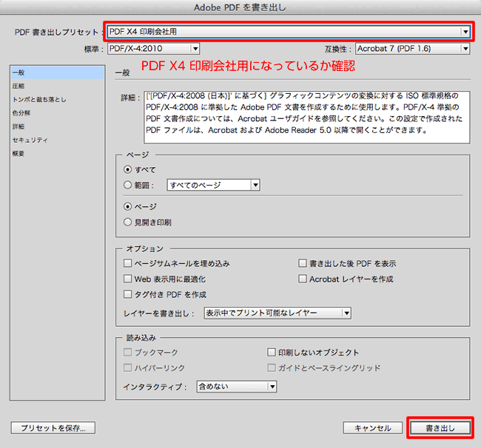Viewport: 481px width, 448px height.
Task: Click the キャンセル button
Action: [373, 428]
